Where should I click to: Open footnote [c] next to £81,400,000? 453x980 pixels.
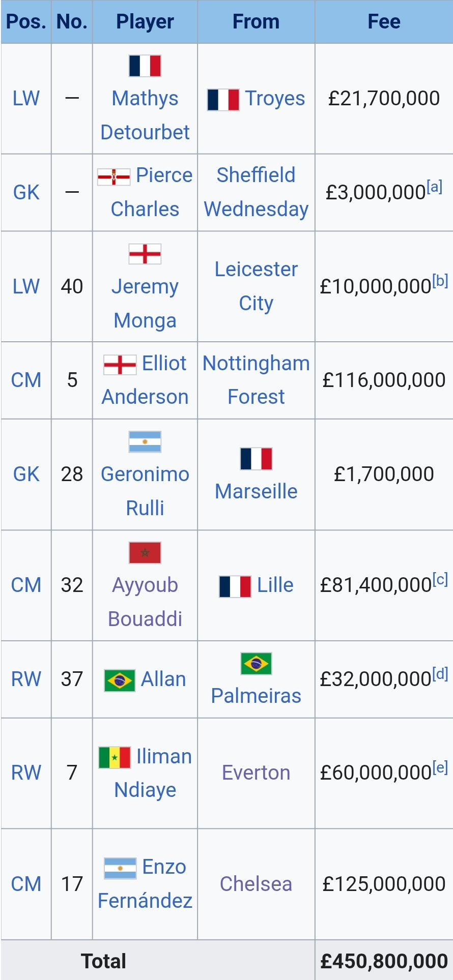click(440, 579)
